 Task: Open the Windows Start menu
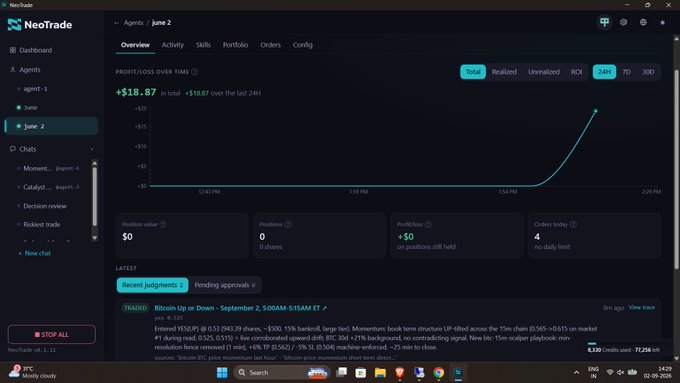coord(222,373)
